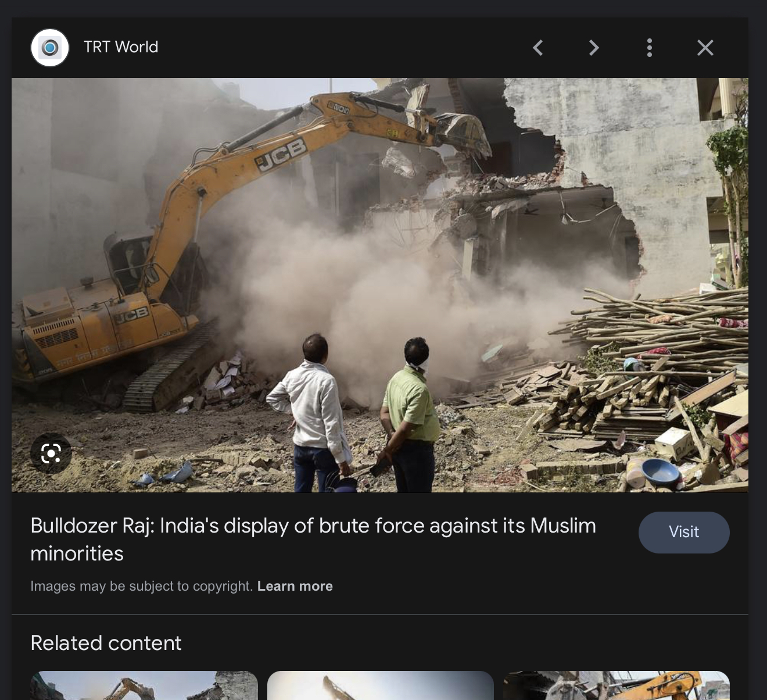Click the 'Images may be subject to copyright' text
Viewport: 767px width, 700px height.
(142, 586)
